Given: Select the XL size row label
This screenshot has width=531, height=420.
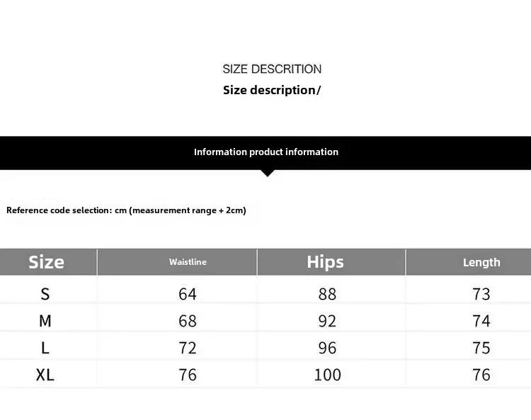Looking at the screenshot, I should (x=45, y=375).
